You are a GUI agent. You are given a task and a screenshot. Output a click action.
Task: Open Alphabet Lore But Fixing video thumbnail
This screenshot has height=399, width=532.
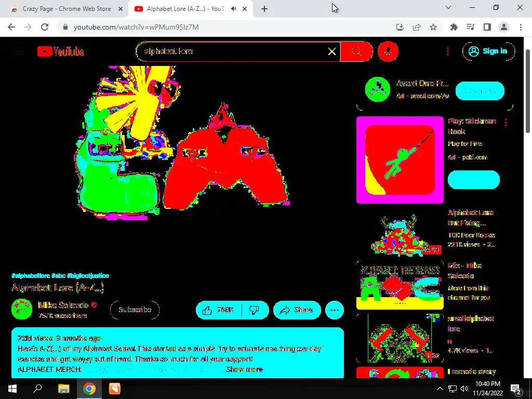pos(400,233)
